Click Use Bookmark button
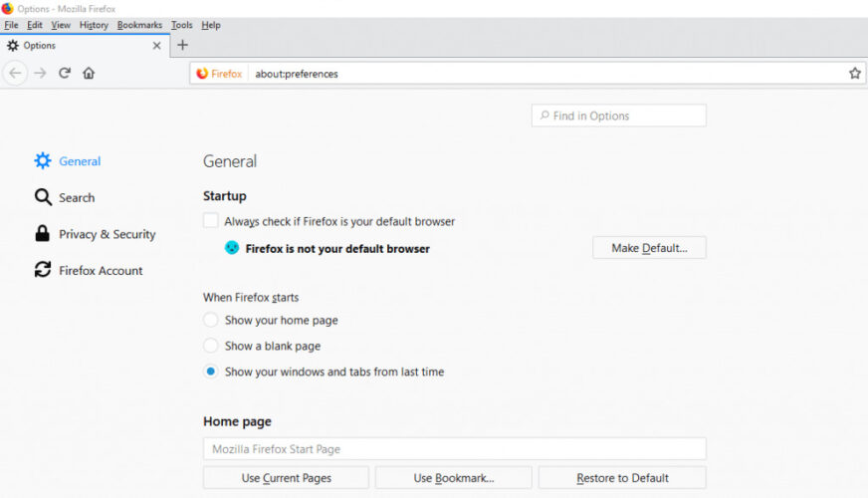This screenshot has width=868, height=498. (453, 477)
